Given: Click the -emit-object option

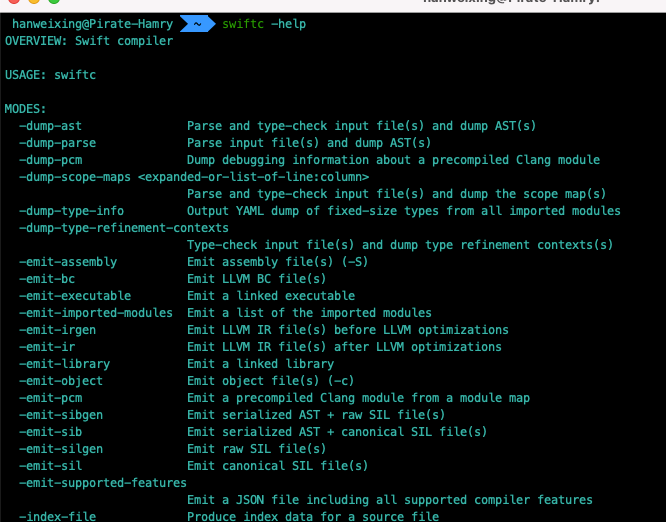Looking at the screenshot, I should [61, 381].
